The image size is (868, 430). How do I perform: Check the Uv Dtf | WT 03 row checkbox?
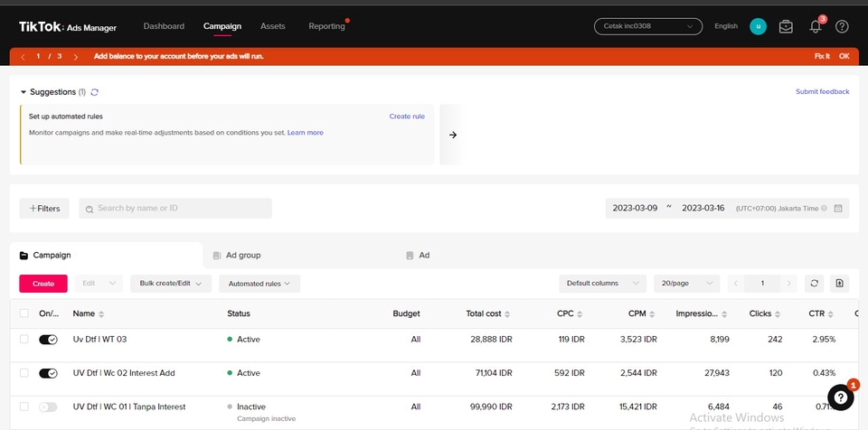[24, 340]
